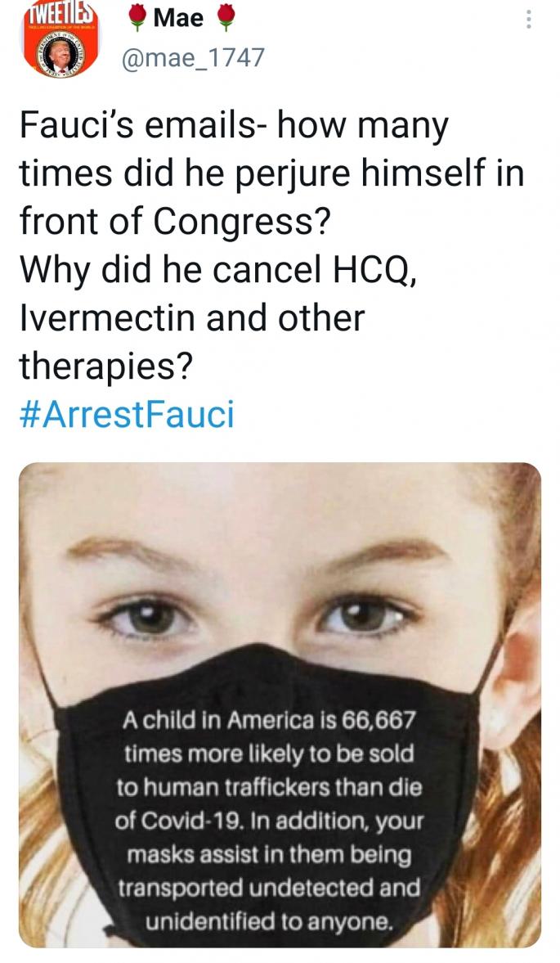560x963 pixels.
Task: Select the "Fauci's emails" opening tweet line
Action: pyautogui.click(x=235, y=127)
